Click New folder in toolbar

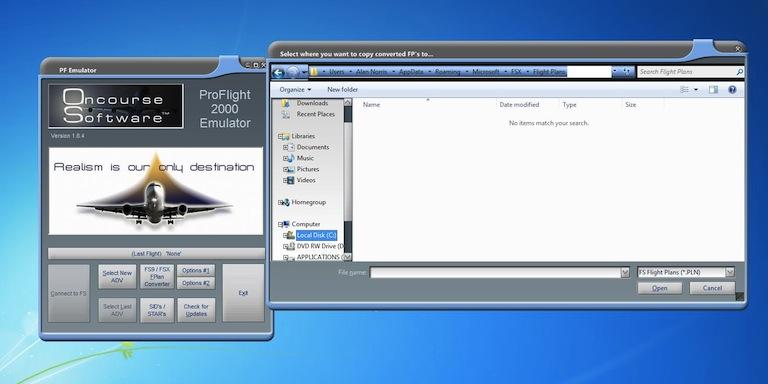coord(342,90)
